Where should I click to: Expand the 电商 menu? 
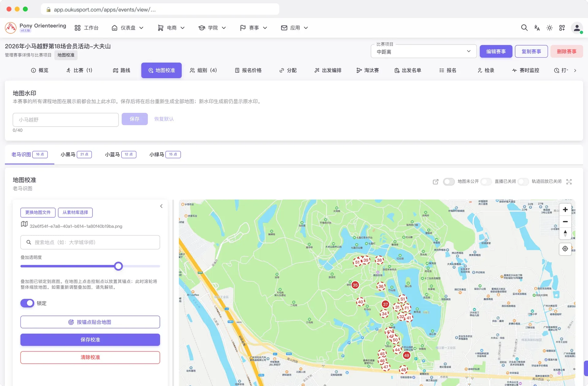tap(171, 28)
